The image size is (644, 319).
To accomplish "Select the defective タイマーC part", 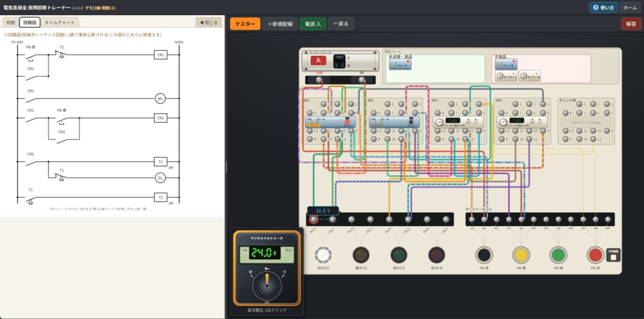I will 506,76.
